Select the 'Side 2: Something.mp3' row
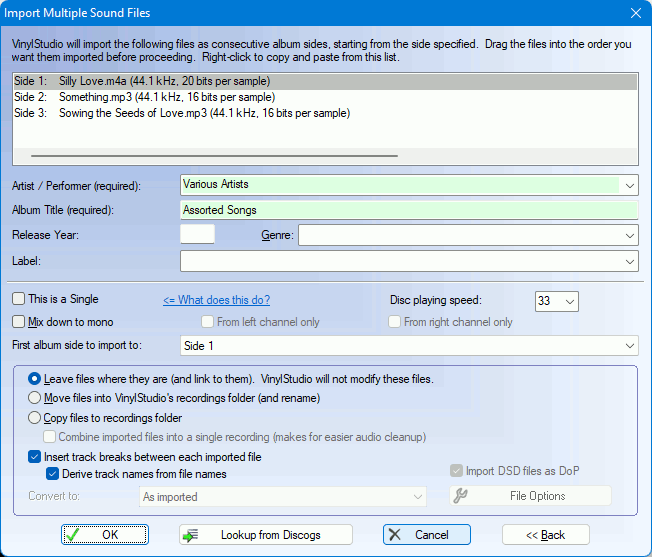The image size is (652, 557). [325, 97]
